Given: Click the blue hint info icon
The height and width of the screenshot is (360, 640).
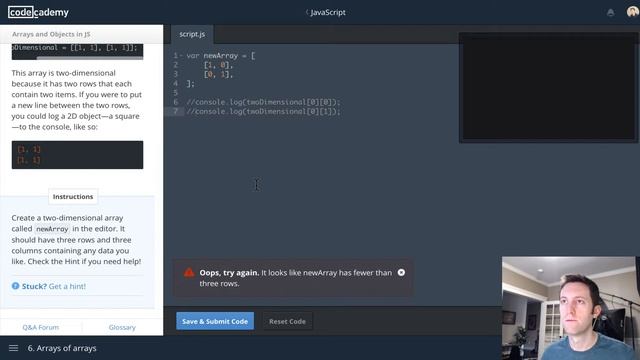Looking at the screenshot, I should tap(16, 286).
